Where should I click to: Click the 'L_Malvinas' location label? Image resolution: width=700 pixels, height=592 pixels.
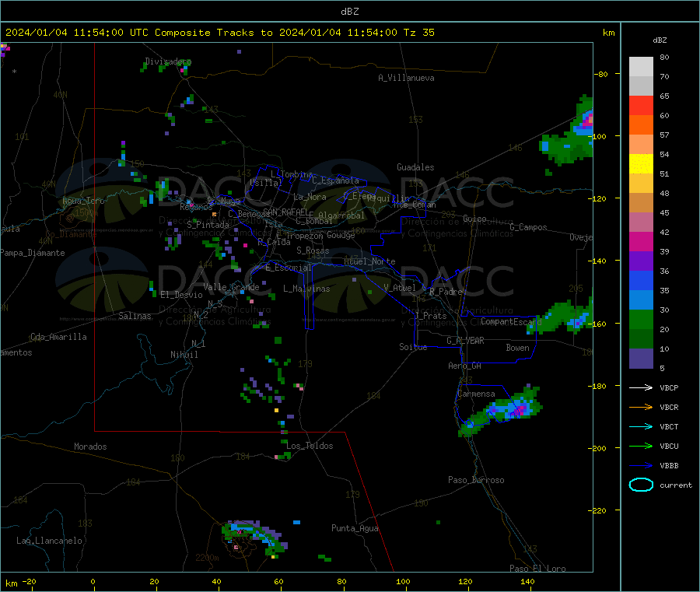tap(306, 289)
